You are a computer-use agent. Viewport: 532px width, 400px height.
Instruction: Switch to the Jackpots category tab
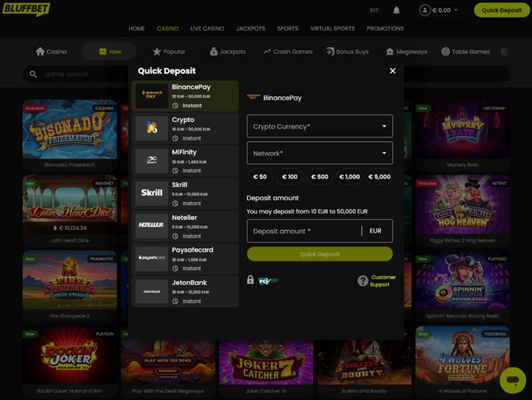tap(227, 52)
